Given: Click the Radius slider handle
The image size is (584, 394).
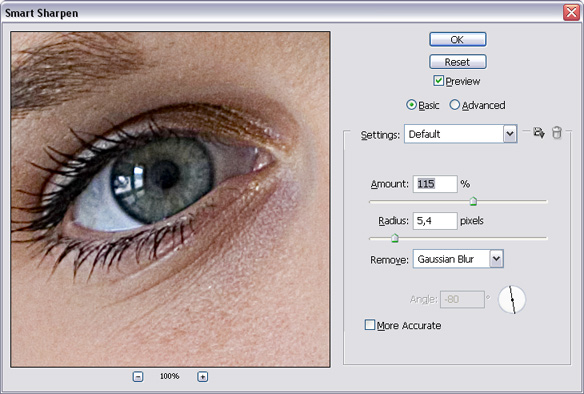Looking at the screenshot, I should pyautogui.click(x=395, y=238).
